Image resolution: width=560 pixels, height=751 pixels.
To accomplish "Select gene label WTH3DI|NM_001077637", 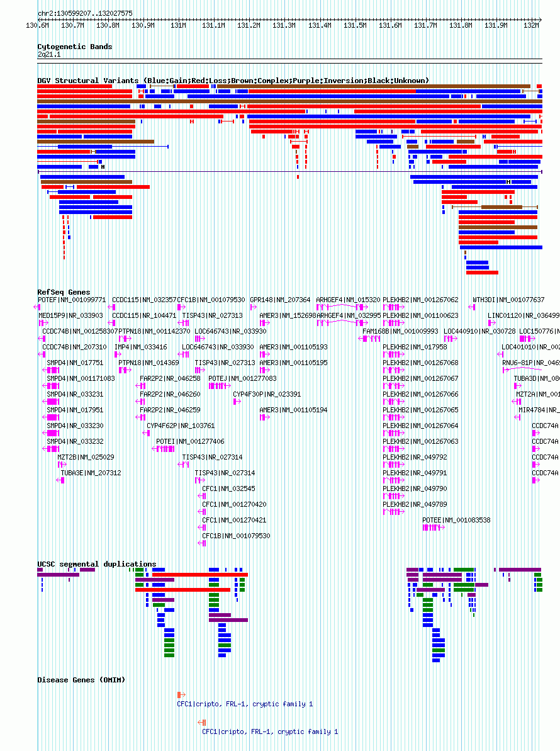I will (508, 300).
